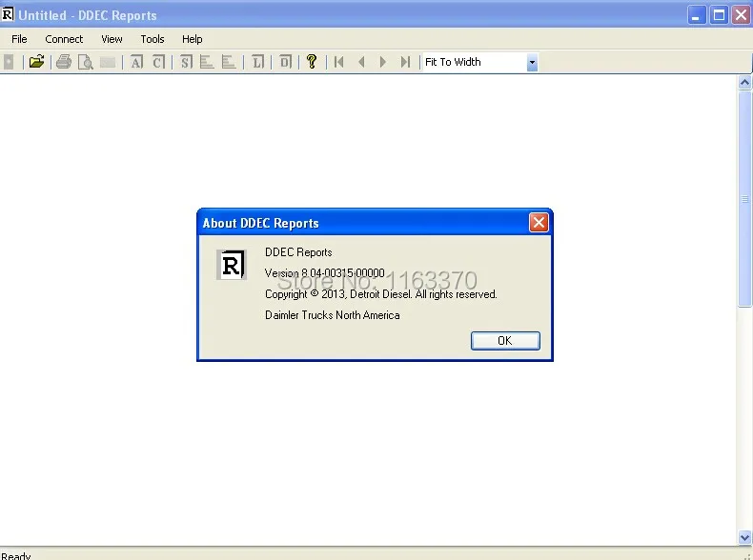Screen dimensions: 753x560
Task: Click the first bar-chart report icon
Action: pos(207,62)
